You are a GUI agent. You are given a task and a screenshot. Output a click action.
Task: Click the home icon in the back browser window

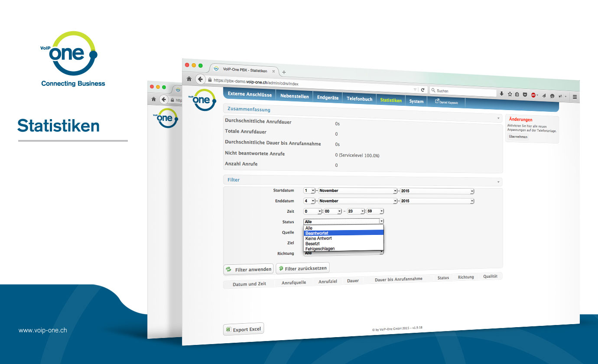[153, 99]
